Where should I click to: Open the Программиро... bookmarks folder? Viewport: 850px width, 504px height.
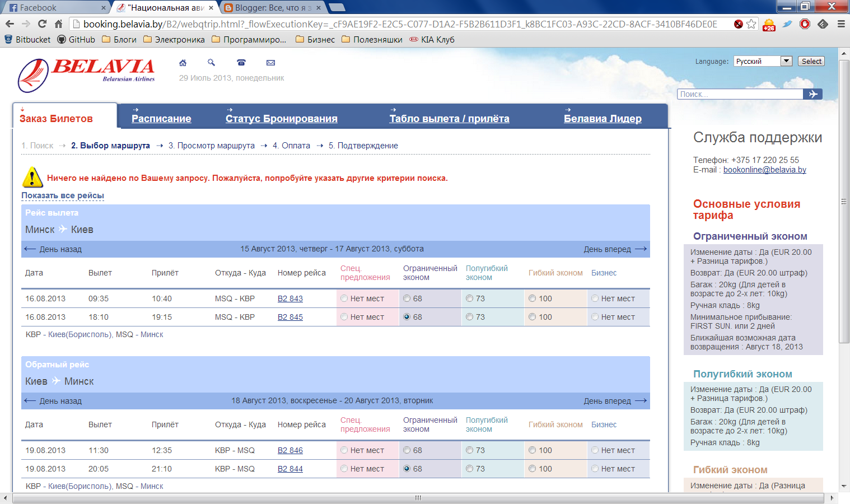coord(249,40)
